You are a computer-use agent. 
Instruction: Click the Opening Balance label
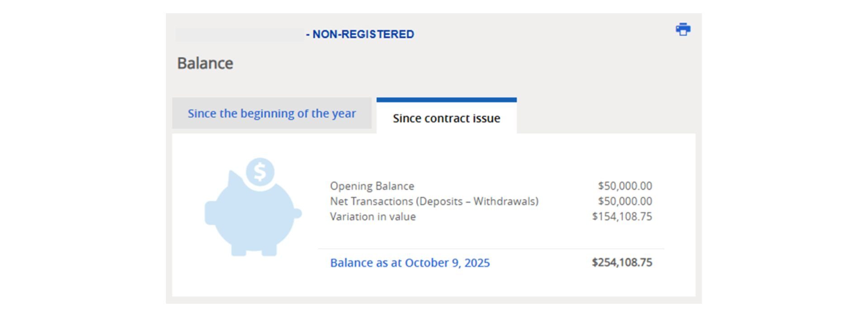point(372,186)
